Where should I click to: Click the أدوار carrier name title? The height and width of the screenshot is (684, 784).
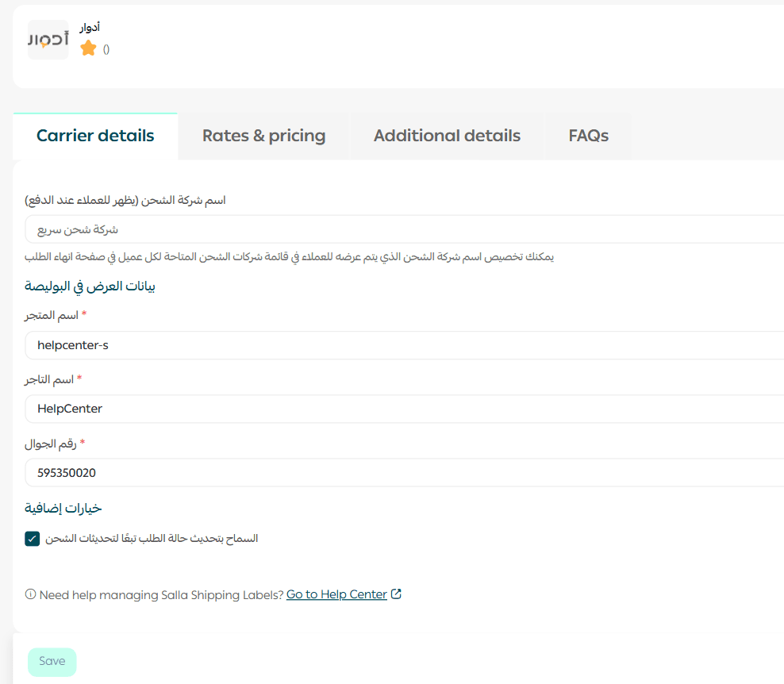point(89,28)
